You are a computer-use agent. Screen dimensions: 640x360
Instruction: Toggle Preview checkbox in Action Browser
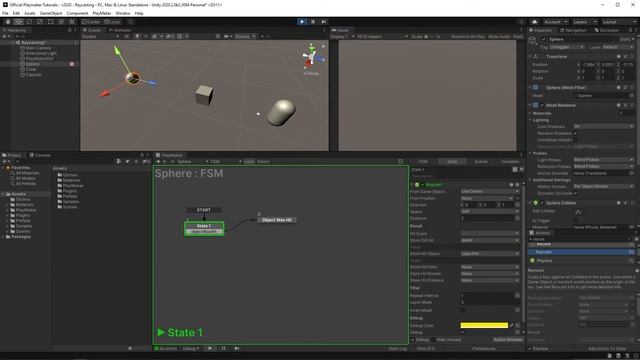(530, 349)
